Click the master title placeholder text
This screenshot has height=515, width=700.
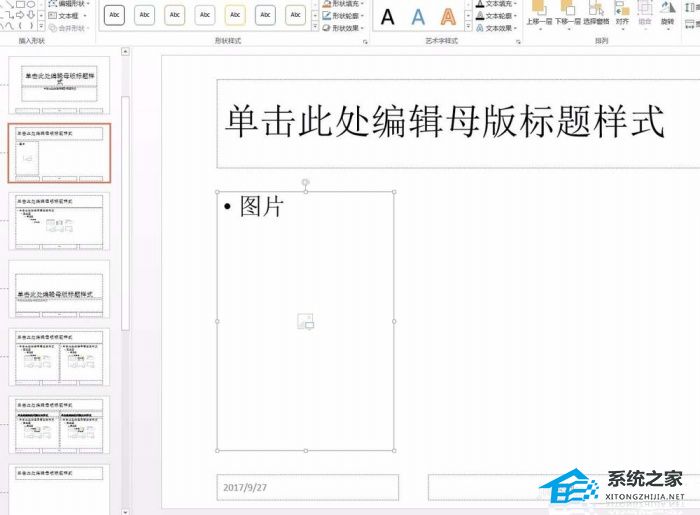(x=444, y=123)
